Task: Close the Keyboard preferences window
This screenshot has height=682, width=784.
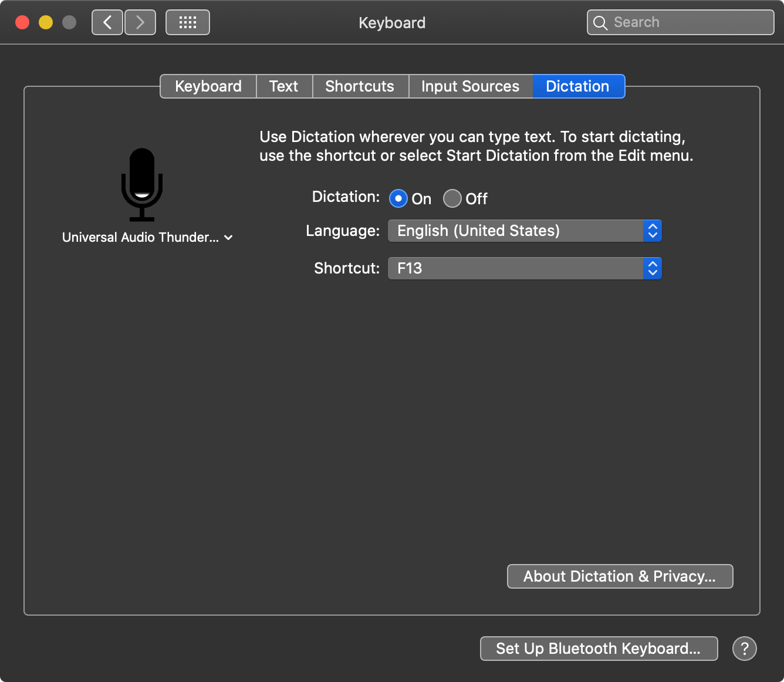Action: pos(22,23)
